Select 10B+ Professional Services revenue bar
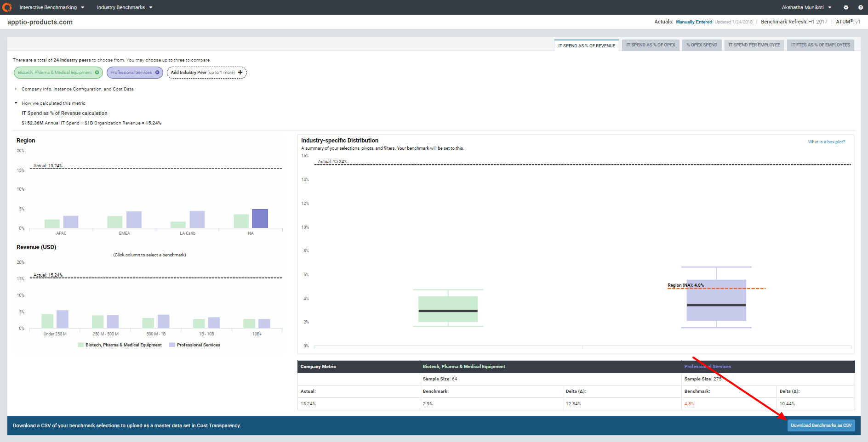868x442 pixels. (x=264, y=323)
